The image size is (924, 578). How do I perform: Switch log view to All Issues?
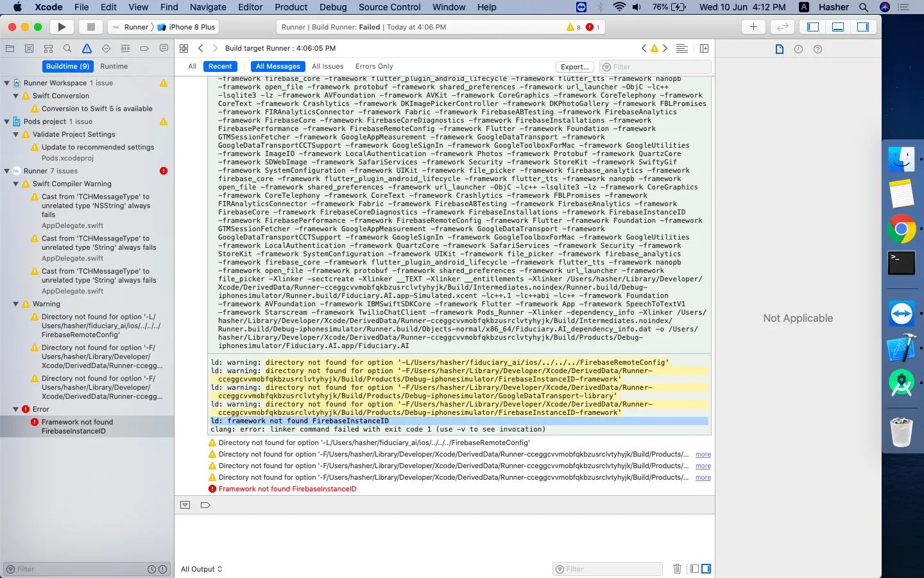click(327, 66)
